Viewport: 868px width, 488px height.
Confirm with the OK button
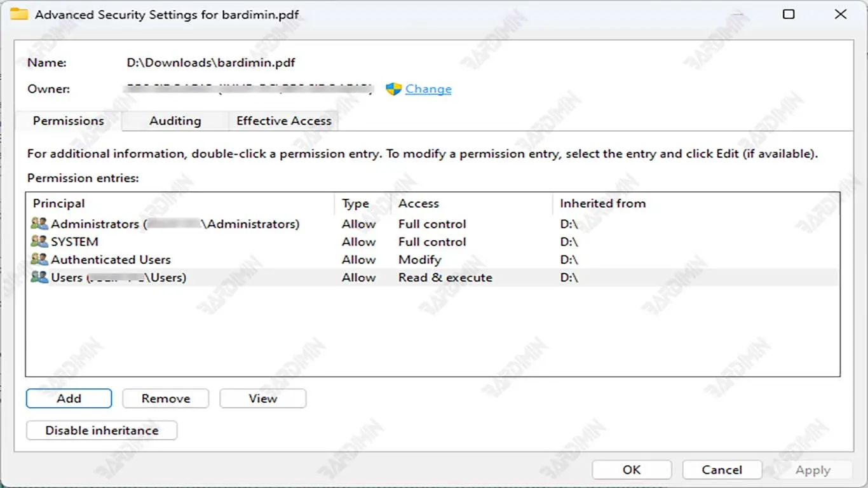(x=632, y=470)
